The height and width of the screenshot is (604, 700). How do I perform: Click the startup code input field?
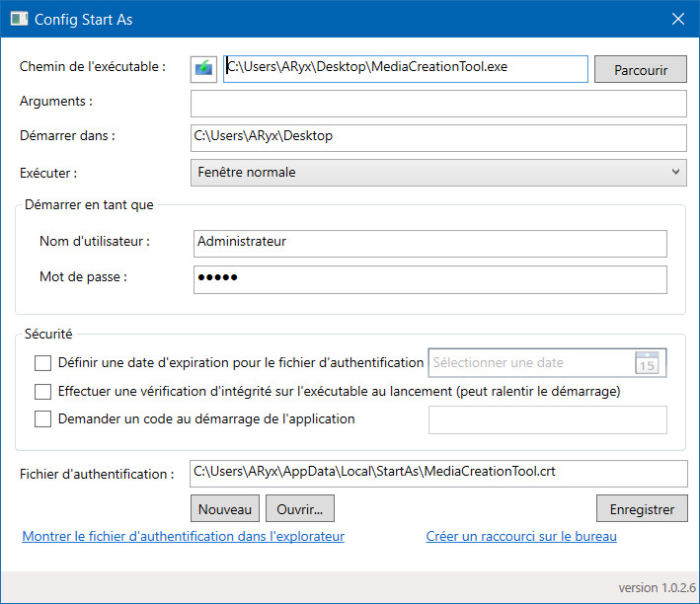(x=548, y=419)
